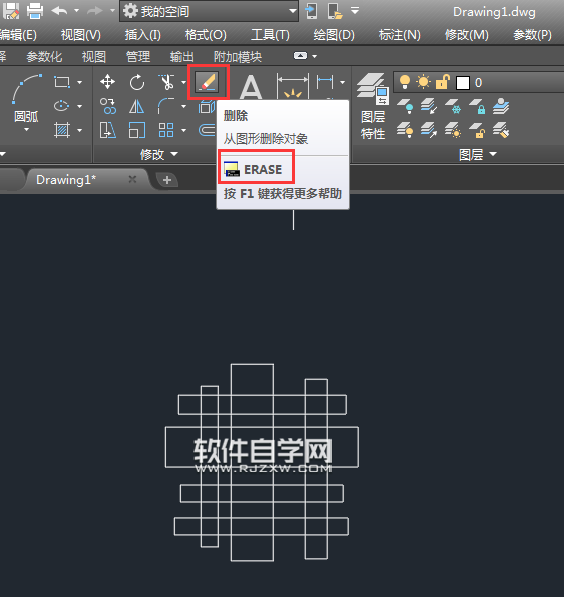Expand the Layers (图层) panel
Viewport: 564px width, 597px height.
(x=478, y=154)
